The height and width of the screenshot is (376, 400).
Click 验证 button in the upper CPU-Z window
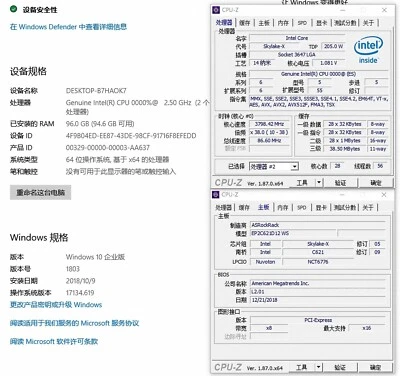[340, 182]
